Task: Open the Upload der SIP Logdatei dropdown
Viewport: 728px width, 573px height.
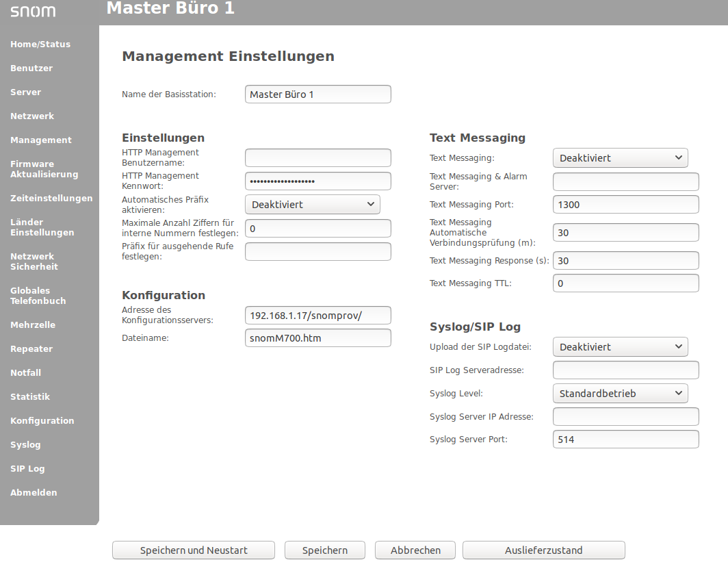Action: click(x=620, y=347)
